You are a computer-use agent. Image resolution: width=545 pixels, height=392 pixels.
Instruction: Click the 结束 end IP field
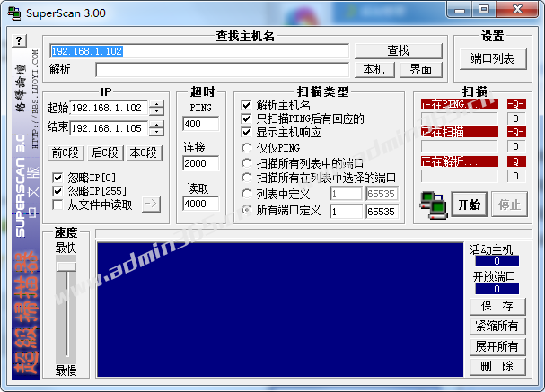click(x=109, y=128)
